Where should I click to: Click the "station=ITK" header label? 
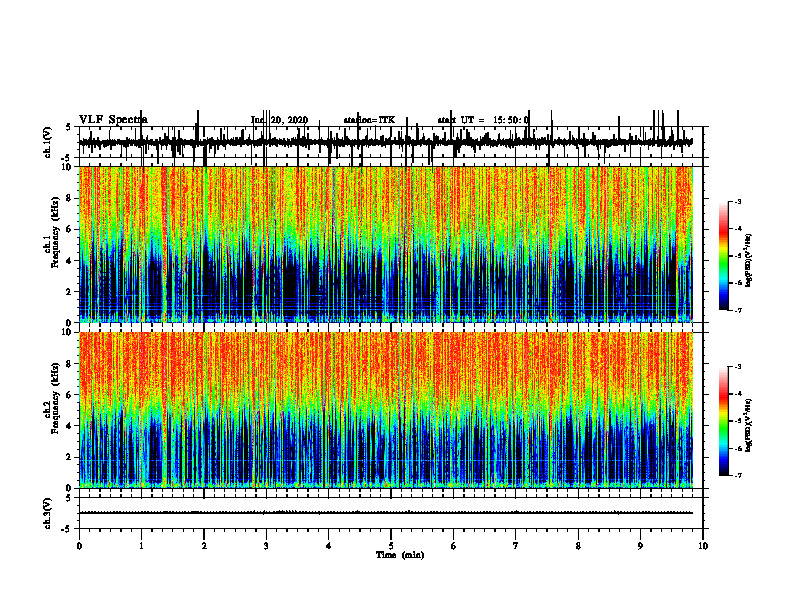369,120
